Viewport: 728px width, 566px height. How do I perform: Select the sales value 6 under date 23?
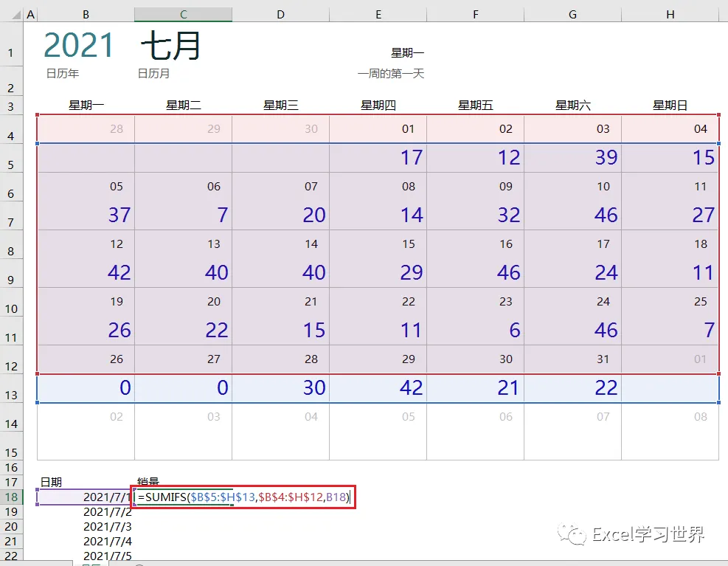pos(476,331)
